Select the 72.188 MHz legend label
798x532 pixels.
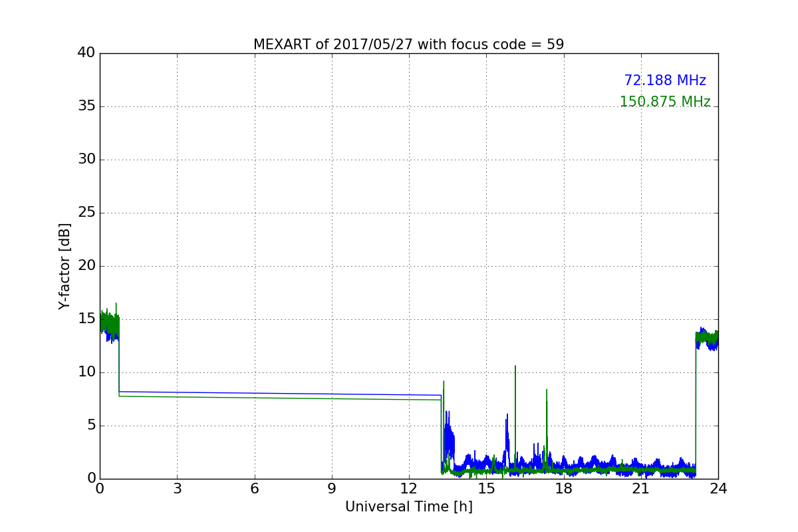click(665, 80)
